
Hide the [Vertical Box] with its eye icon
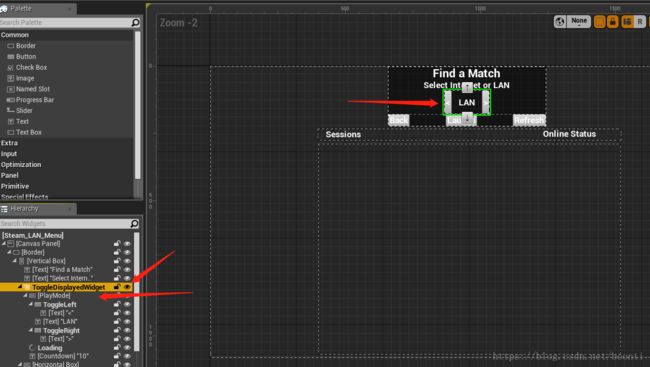(x=127, y=261)
